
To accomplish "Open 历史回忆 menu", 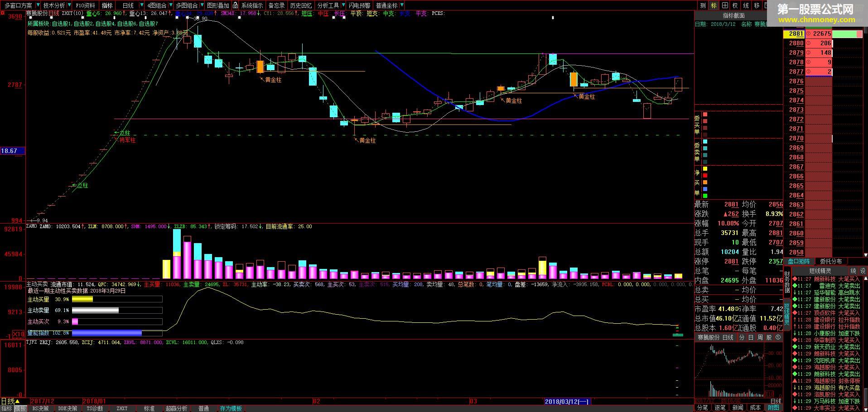I will tap(301, 5).
